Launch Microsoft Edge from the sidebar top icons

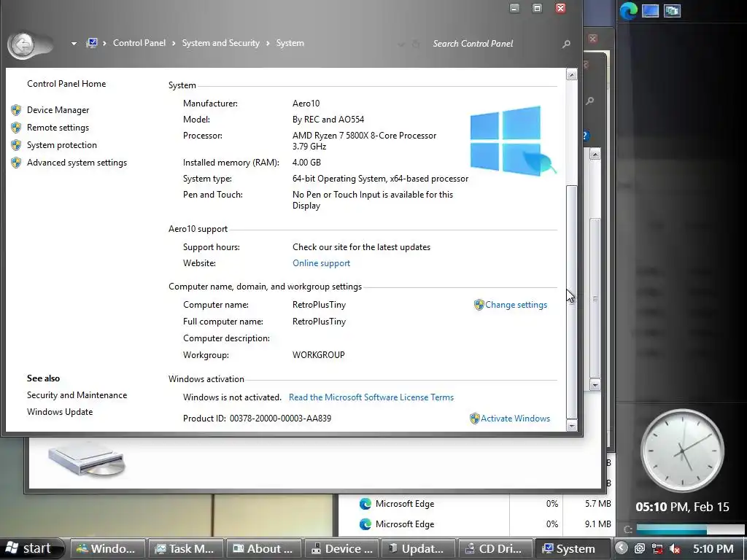click(628, 10)
